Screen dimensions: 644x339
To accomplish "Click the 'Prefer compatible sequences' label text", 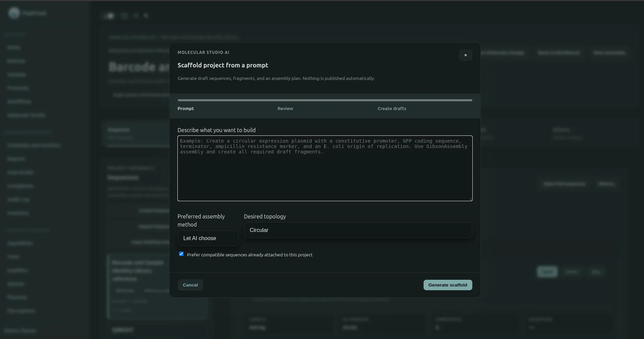I will [250, 255].
